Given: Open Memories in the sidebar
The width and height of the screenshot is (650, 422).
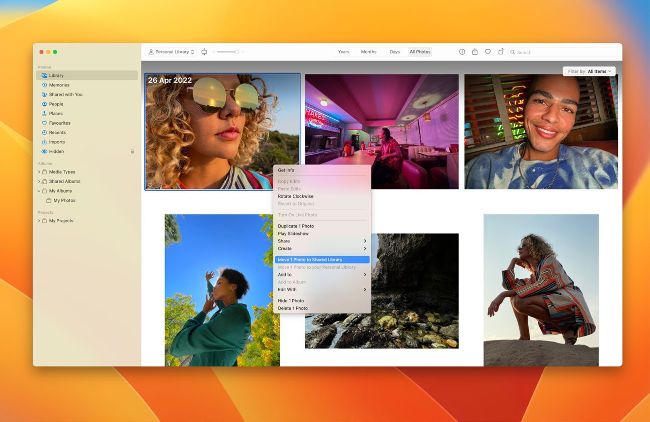Looking at the screenshot, I should (60, 85).
